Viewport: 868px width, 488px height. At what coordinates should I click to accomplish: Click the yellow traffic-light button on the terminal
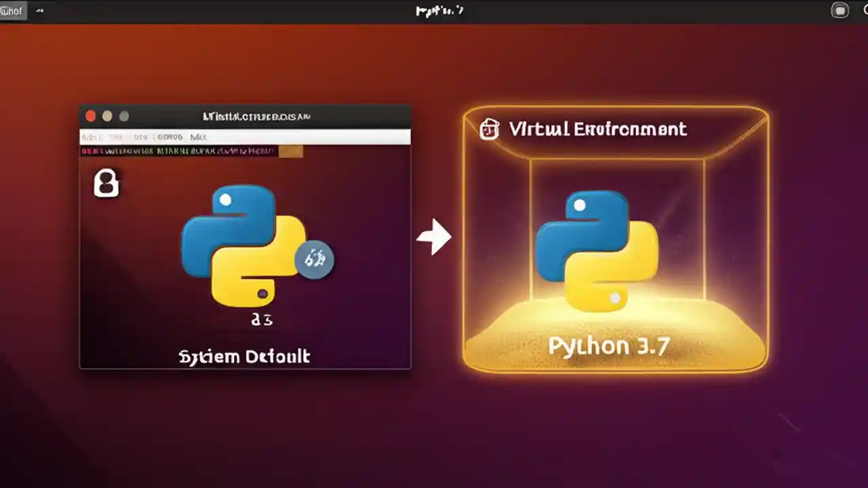107,115
